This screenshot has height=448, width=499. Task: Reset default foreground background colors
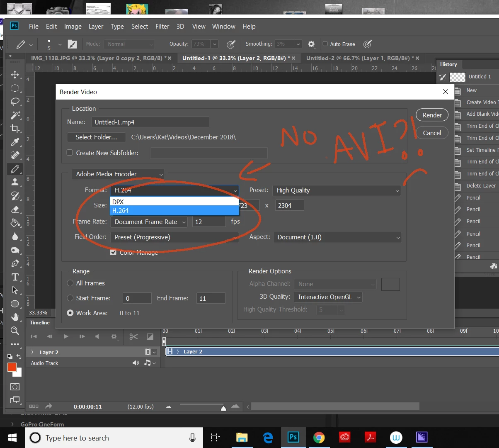point(10,357)
